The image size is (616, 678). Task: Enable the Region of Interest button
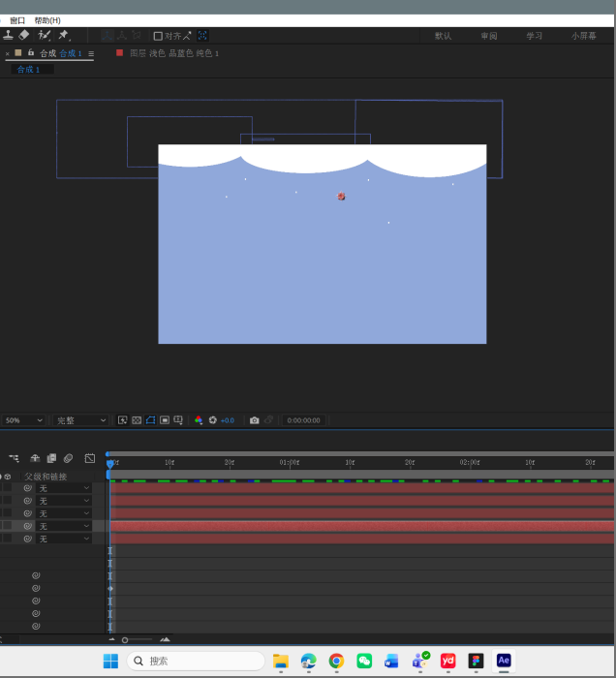(x=165, y=420)
